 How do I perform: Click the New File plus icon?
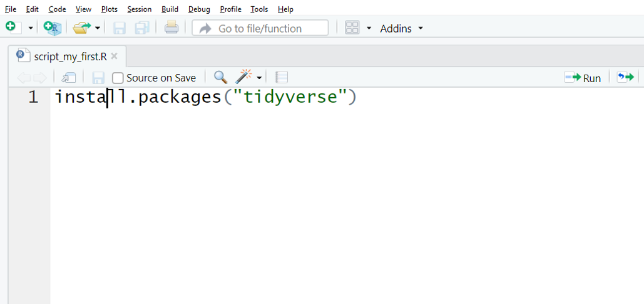[x=11, y=28]
